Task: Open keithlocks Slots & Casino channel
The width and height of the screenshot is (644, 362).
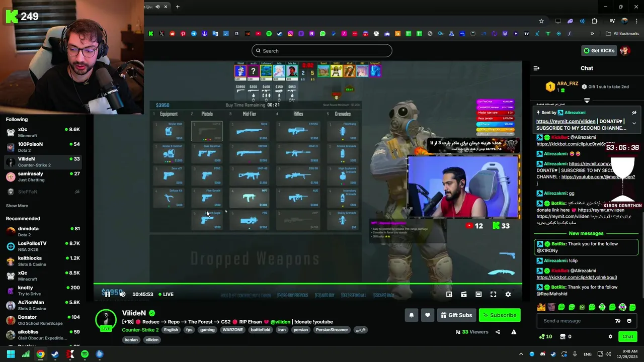Action: coord(43,261)
